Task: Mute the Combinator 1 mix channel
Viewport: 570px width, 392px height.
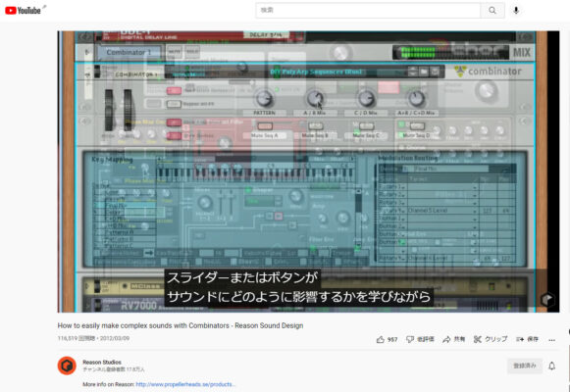Action: point(175,52)
